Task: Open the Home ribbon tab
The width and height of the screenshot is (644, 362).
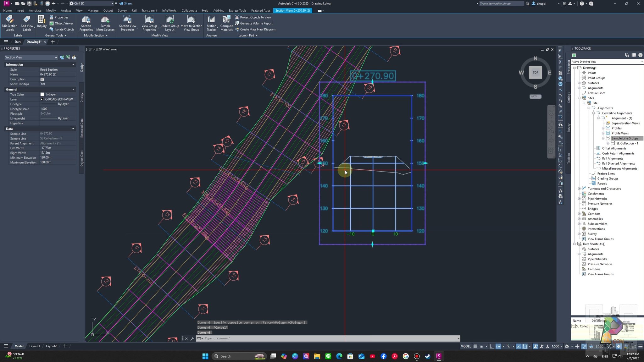Action: pos(7,10)
